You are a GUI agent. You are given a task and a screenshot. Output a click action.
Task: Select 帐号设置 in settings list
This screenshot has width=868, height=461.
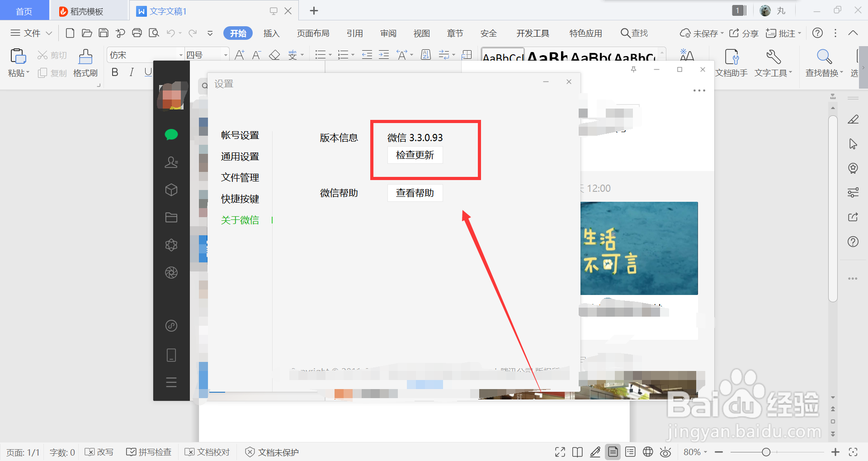click(240, 135)
